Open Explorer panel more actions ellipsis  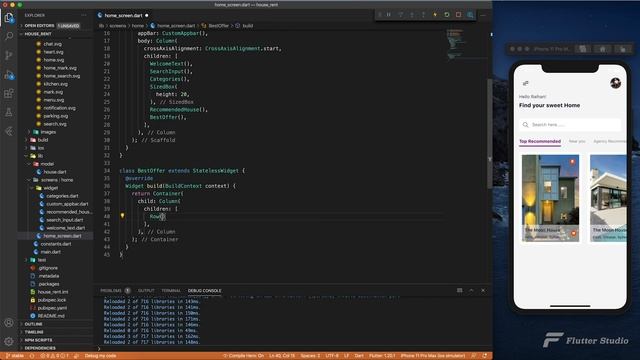pos(84,15)
